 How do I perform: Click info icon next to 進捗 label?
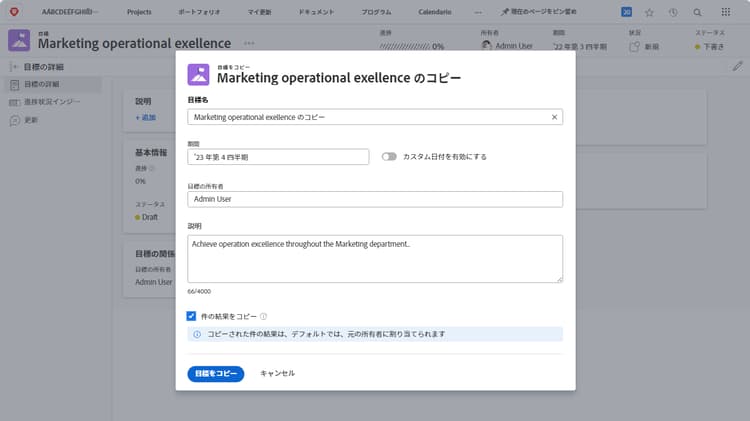152,168
